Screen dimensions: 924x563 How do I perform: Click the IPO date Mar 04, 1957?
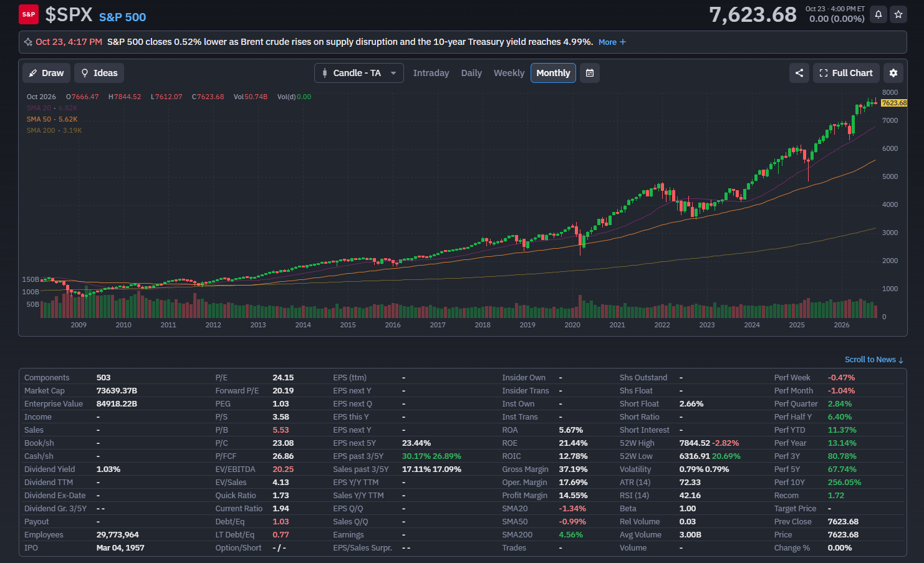[x=120, y=548]
